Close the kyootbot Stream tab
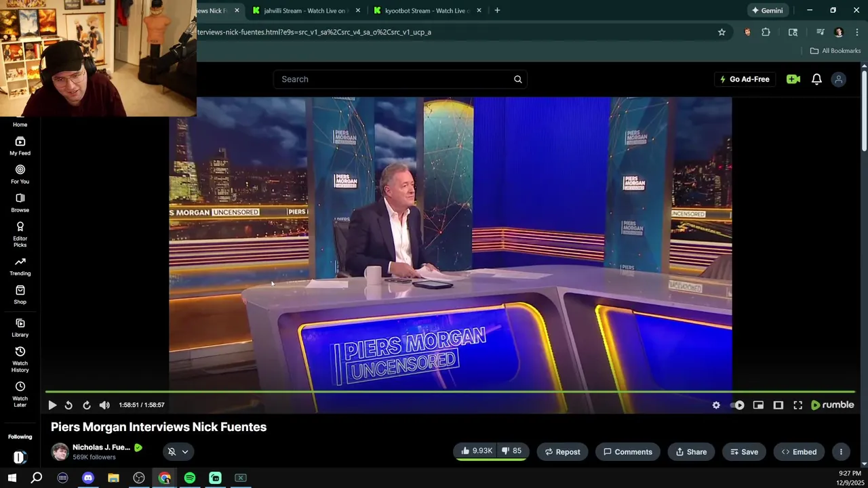The width and height of the screenshot is (868, 488). [479, 10]
